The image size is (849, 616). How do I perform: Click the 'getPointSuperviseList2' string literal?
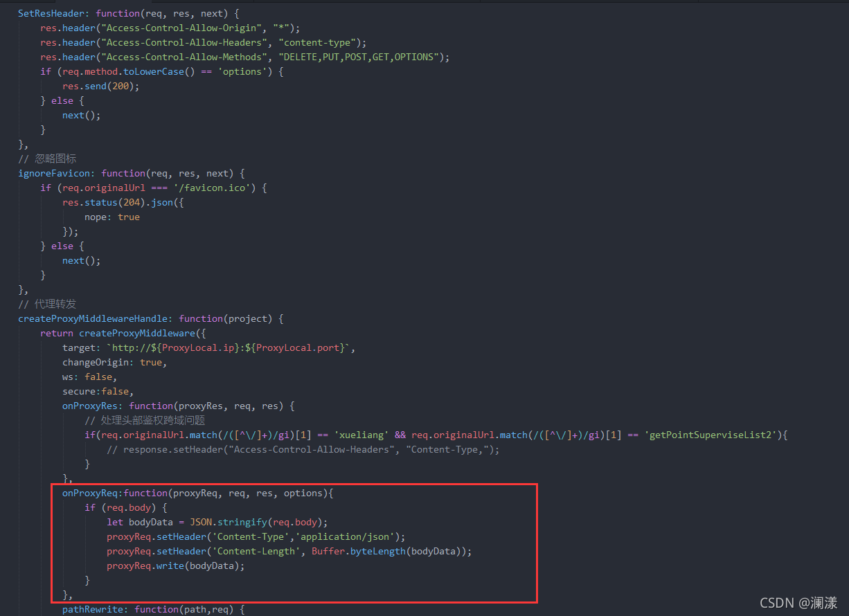pos(711,435)
